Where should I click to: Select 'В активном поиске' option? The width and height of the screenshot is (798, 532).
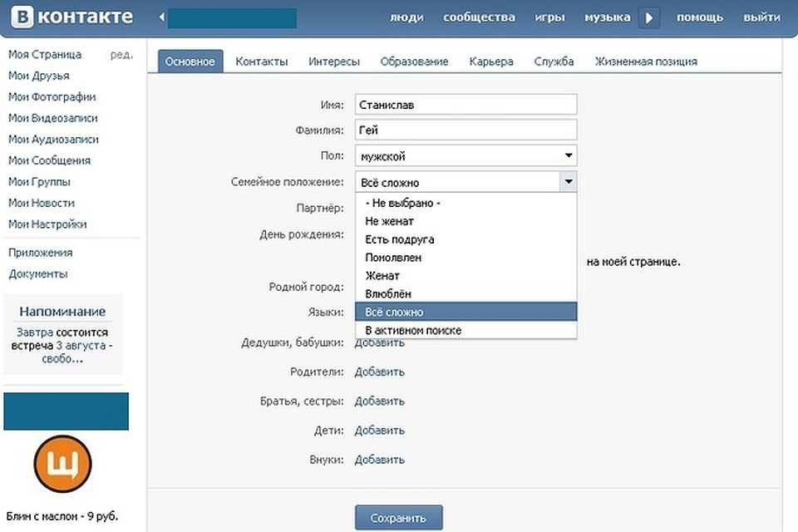[465, 330]
